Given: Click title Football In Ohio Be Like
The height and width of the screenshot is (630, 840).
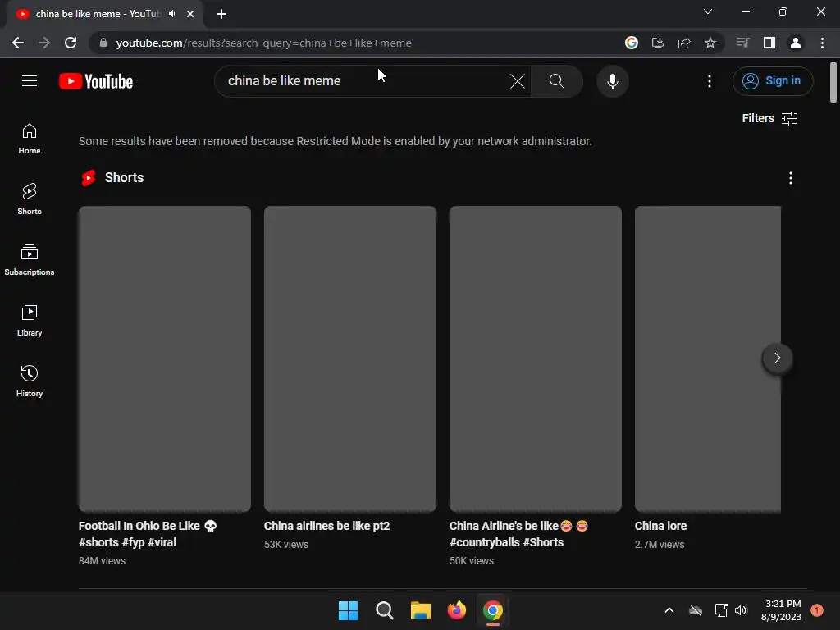Looking at the screenshot, I should tap(148, 534).
